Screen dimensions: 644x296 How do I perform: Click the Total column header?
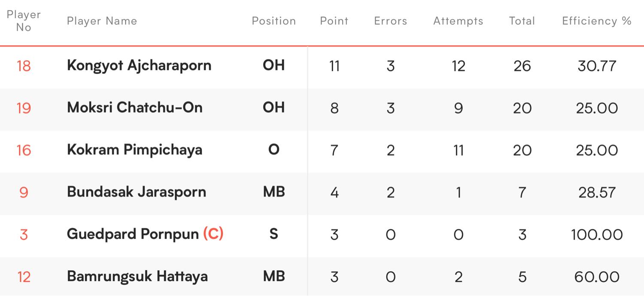522,21
